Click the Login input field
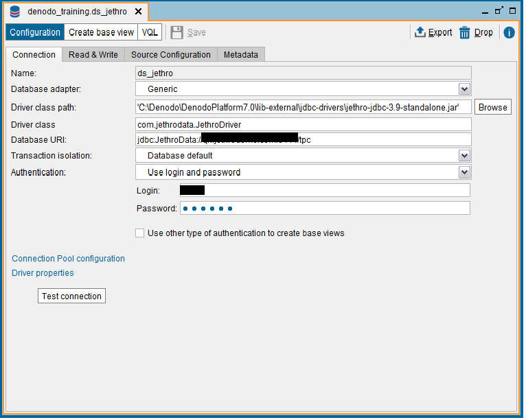The height and width of the screenshot is (420, 526). tap(325, 190)
